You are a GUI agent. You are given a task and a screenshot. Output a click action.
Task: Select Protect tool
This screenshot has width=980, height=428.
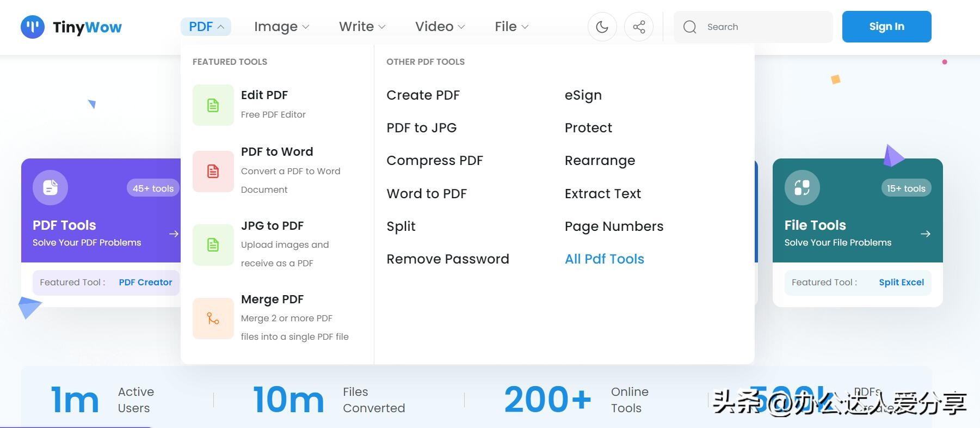point(588,128)
